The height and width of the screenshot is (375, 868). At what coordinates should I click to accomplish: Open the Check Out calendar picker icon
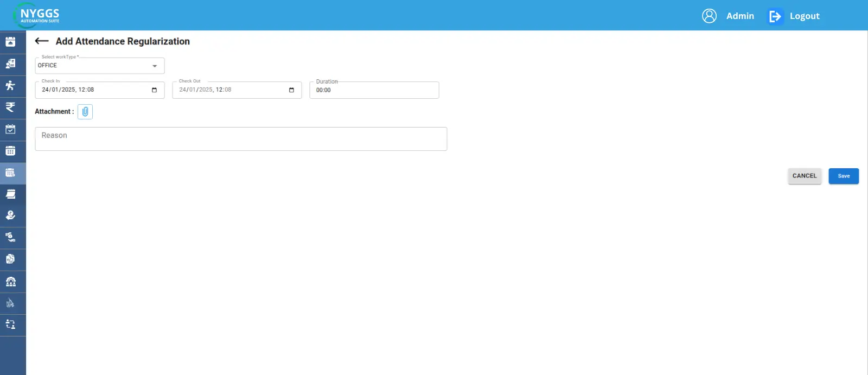[291, 90]
